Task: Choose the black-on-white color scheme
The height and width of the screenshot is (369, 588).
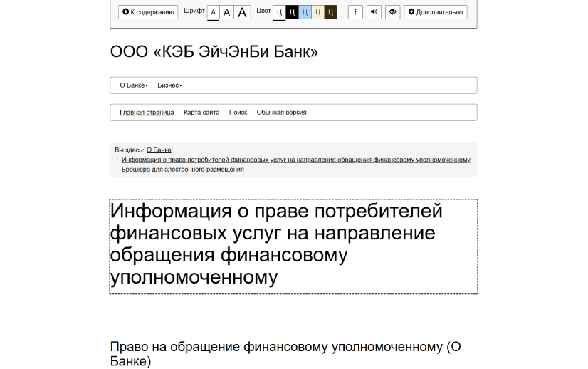Action: coord(279,12)
